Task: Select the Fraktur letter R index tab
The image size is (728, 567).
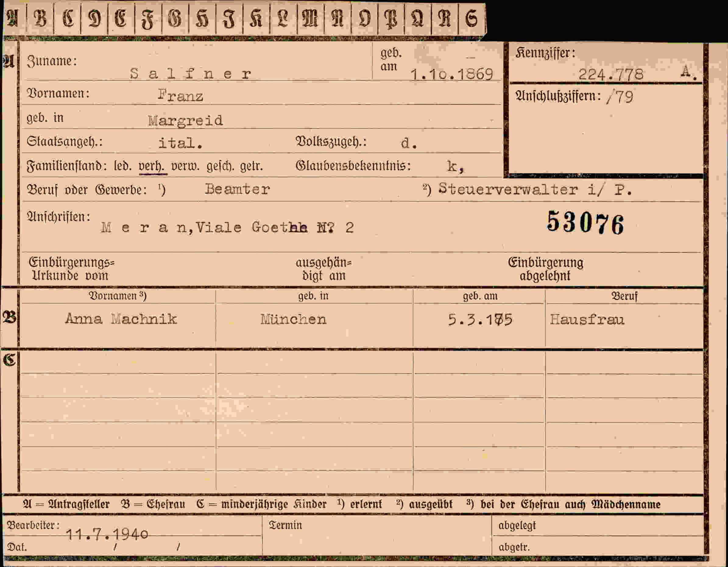Action: [x=445, y=18]
